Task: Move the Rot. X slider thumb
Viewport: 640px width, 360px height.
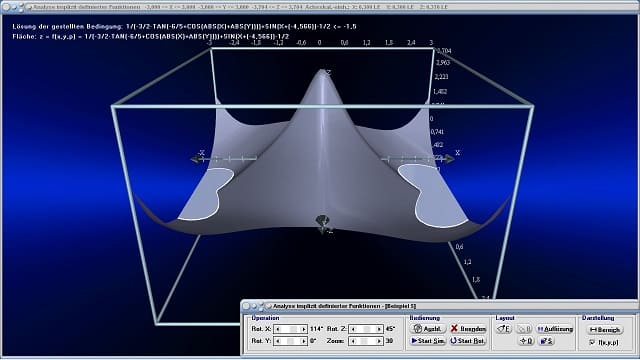Action: [x=293, y=329]
